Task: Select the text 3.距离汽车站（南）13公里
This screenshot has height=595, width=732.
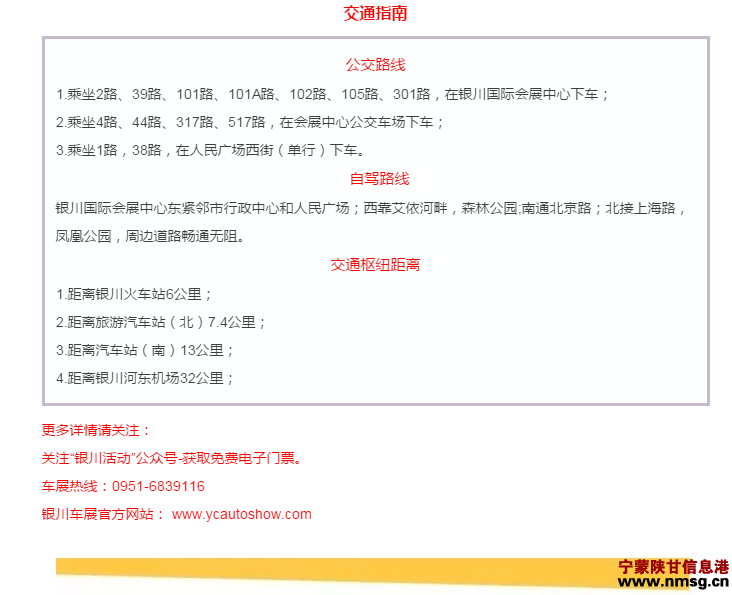Action: pos(145,350)
